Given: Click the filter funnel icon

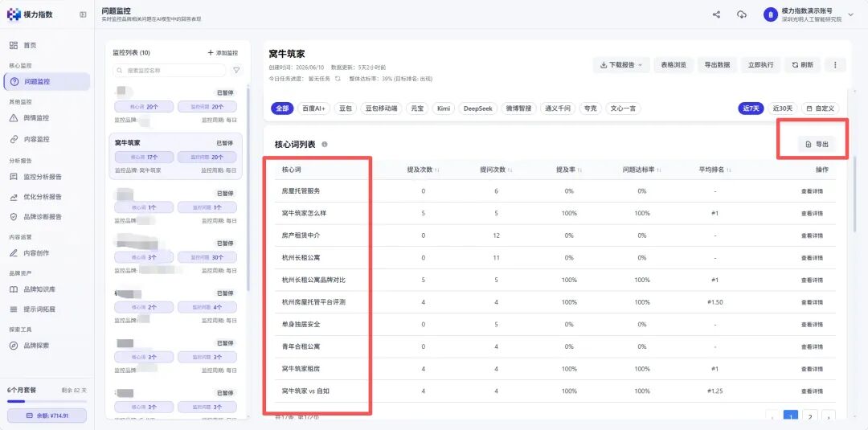Looking at the screenshot, I should (236, 71).
